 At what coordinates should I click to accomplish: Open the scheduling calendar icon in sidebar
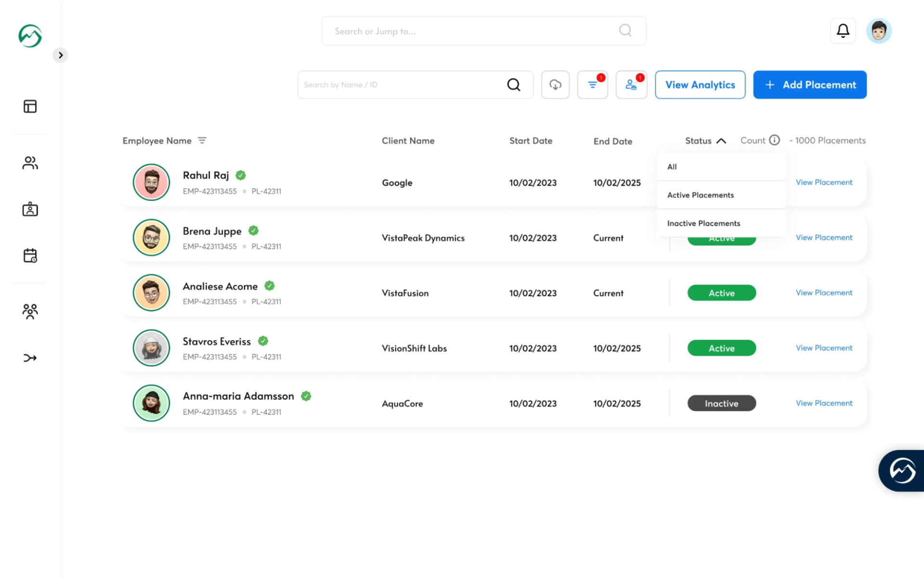(x=30, y=256)
